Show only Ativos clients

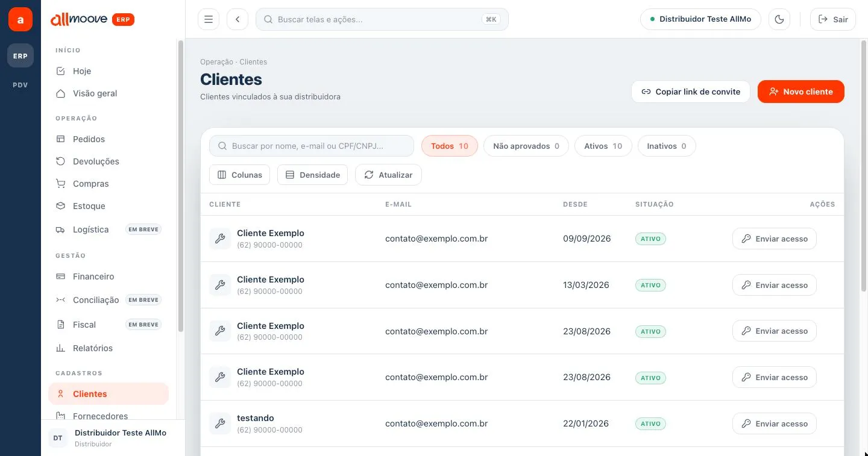(603, 146)
